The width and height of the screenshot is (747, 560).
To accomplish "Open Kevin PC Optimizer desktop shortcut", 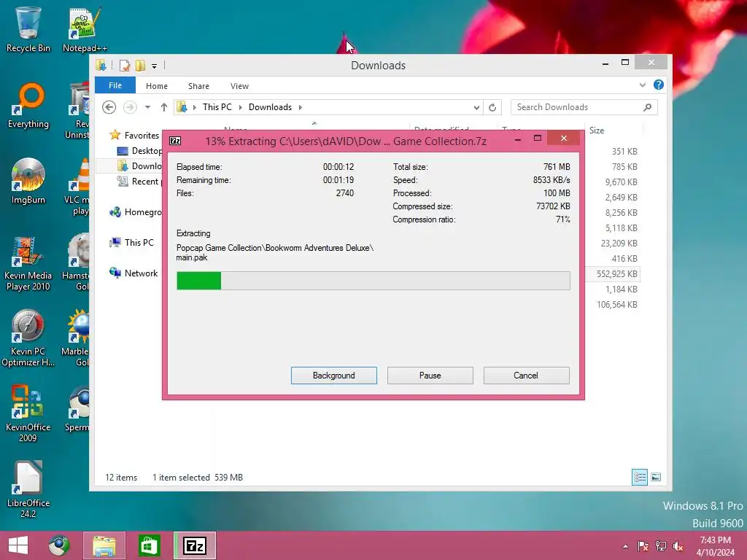I will click(x=28, y=338).
